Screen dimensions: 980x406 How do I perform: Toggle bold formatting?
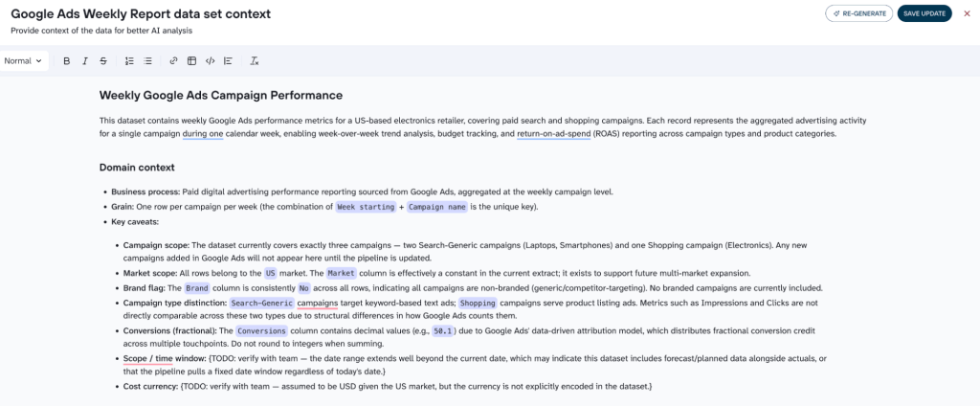pos(67,61)
